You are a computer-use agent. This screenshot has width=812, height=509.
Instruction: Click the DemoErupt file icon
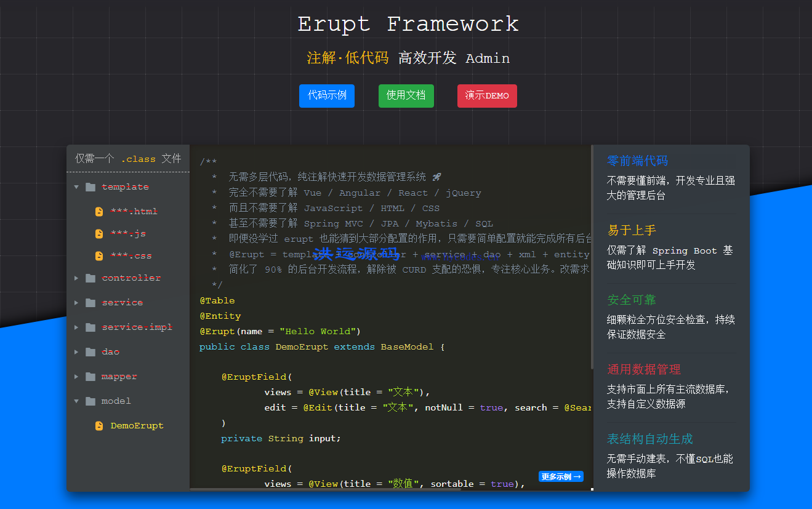[99, 426]
